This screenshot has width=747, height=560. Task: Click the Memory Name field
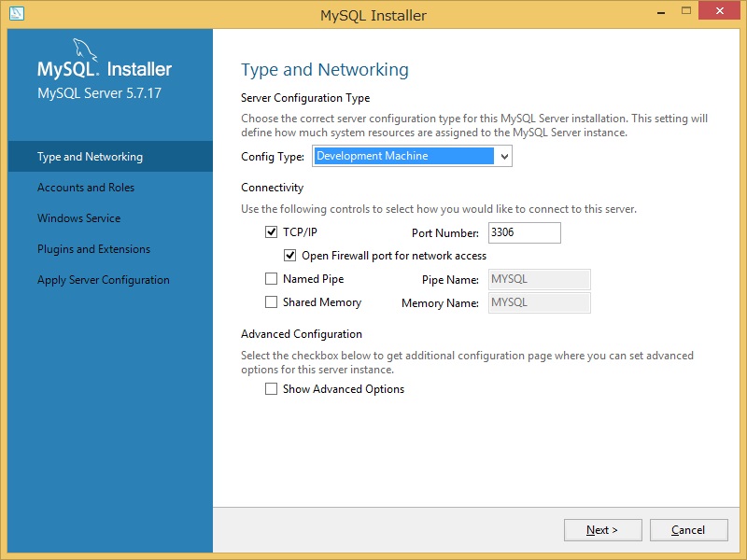[540, 302]
